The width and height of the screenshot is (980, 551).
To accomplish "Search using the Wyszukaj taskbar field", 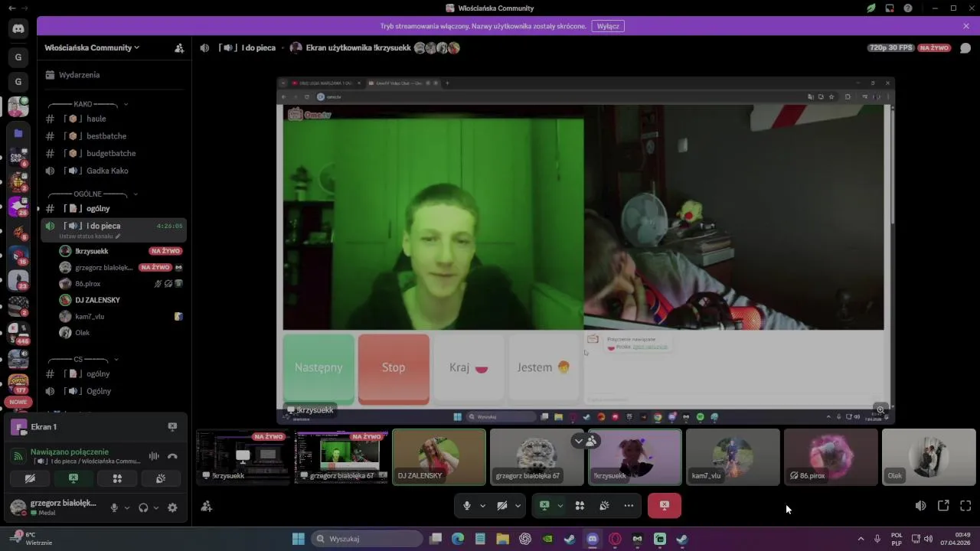I will point(367,539).
